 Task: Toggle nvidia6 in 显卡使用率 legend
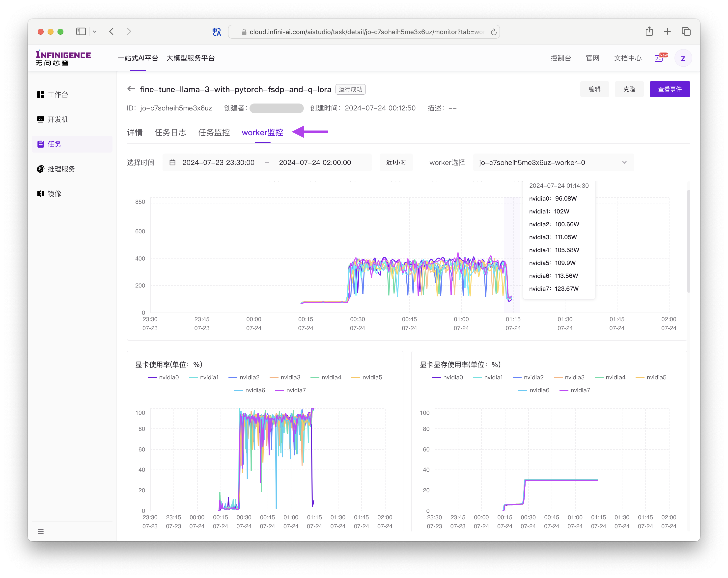click(x=250, y=390)
